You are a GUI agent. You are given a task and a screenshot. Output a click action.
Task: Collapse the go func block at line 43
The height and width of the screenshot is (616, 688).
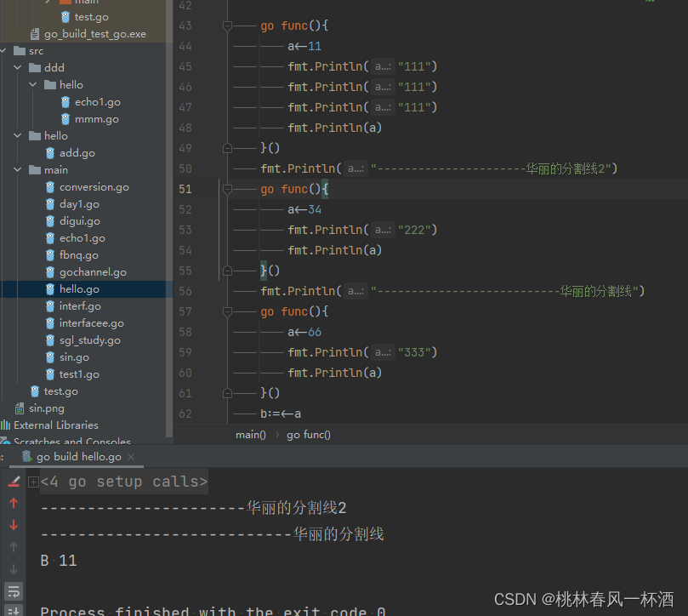[x=226, y=26]
